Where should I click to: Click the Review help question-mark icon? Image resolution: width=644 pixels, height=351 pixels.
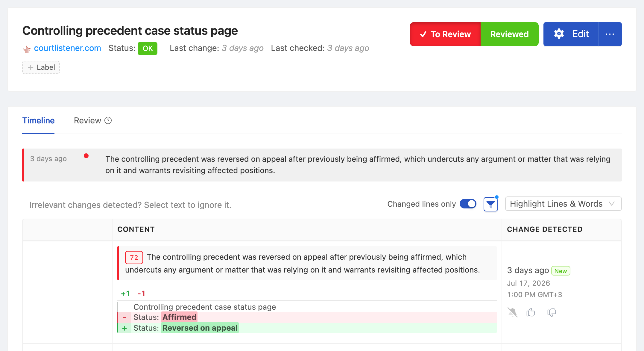coord(108,121)
